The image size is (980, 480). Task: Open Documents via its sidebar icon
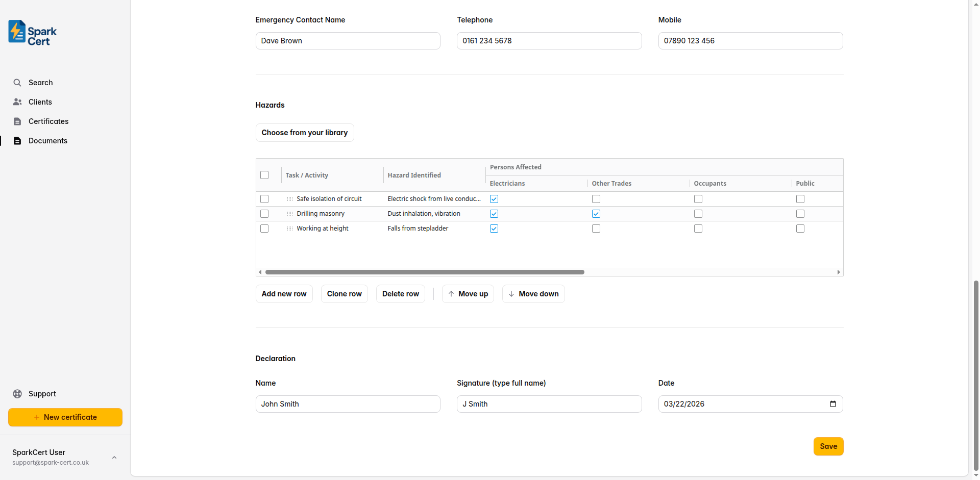pos(17,140)
